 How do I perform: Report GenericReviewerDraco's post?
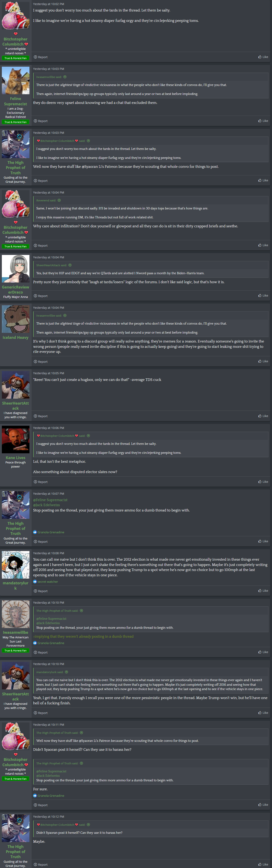(x=41, y=296)
